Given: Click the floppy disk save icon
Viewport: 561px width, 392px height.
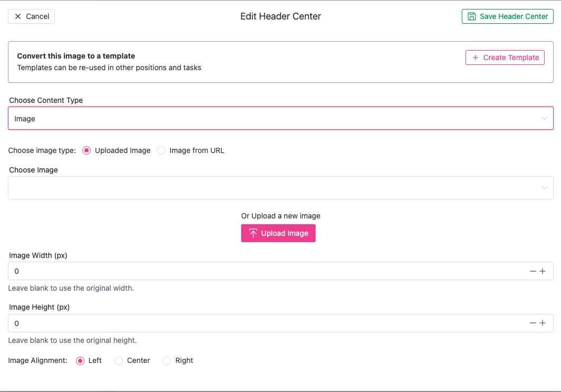Looking at the screenshot, I should [x=472, y=16].
